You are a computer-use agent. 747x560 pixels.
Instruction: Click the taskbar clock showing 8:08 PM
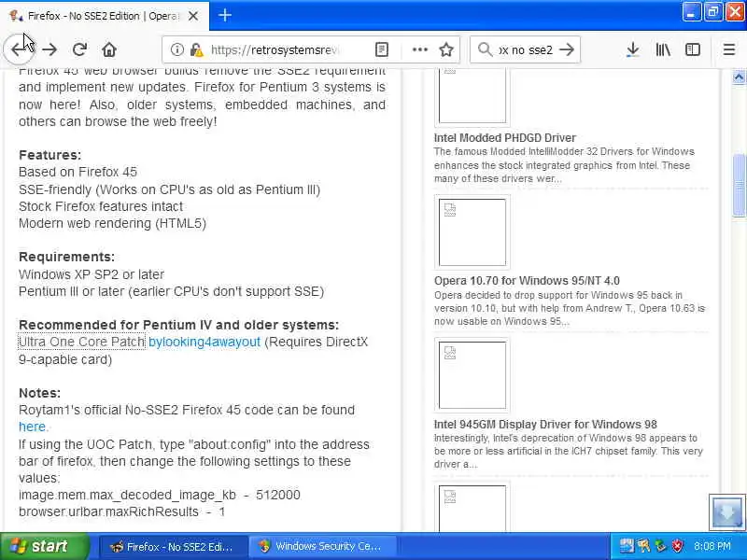pos(712,546)
